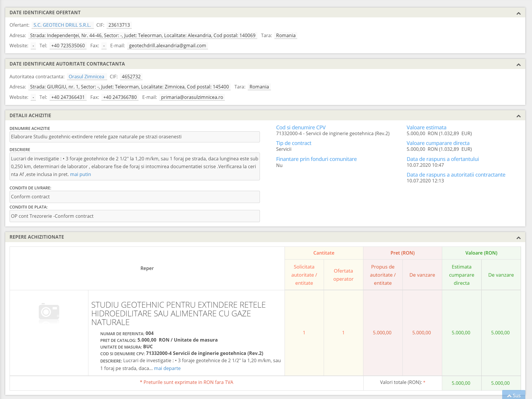Screen dimensions: 532x399
Task: Collapse the Detalii Achizitie section
Action: coord(518,116)
